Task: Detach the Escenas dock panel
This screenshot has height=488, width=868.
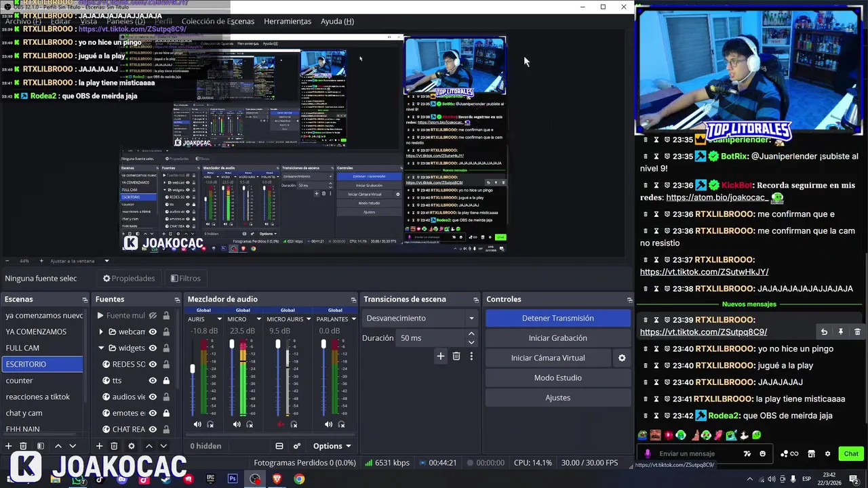Action: pyautogui.click(x=85, y=300)
